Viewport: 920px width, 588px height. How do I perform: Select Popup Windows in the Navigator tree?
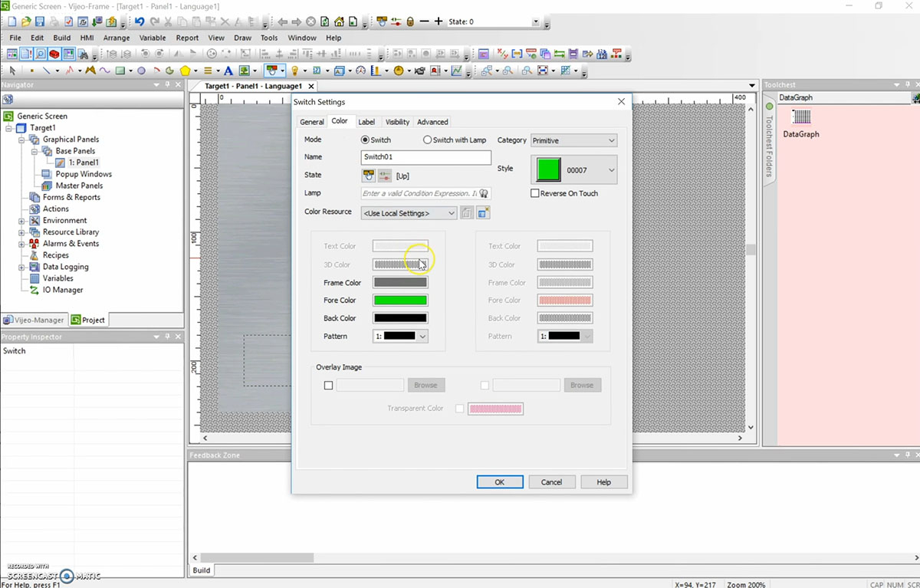point(84,174)
